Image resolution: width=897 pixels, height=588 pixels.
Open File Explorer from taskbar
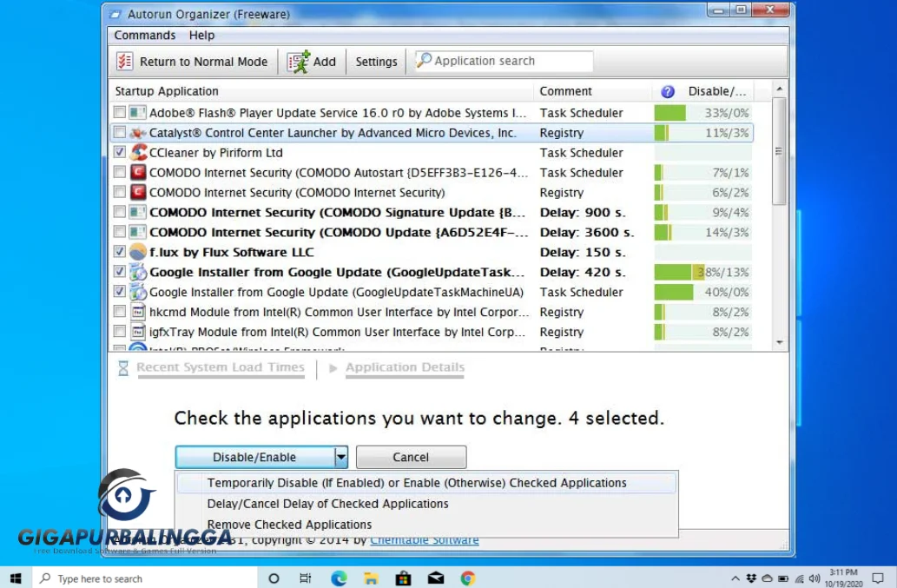click(x=371, y=578)
